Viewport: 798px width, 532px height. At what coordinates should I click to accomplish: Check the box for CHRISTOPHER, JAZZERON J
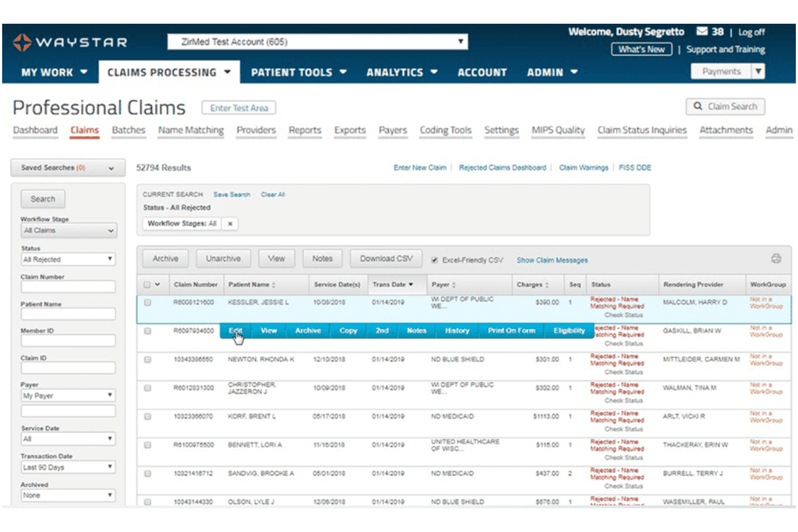[x=148, y=388]
